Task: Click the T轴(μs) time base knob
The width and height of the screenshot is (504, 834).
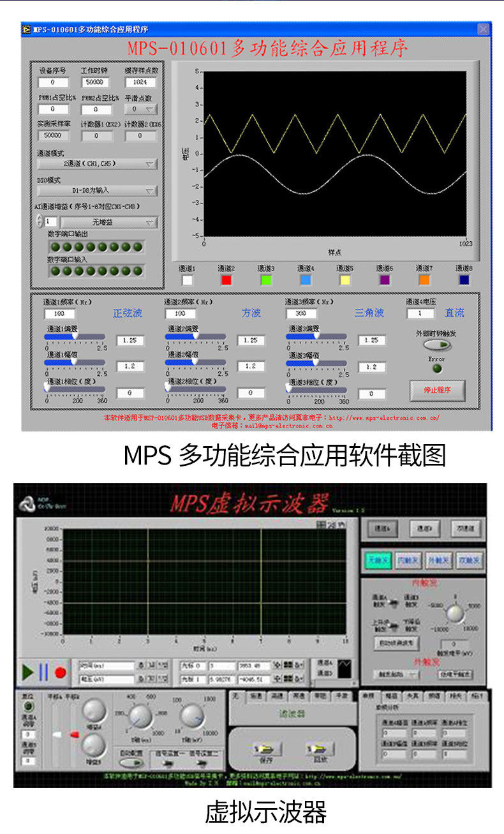Action: [x=192, y=717]
